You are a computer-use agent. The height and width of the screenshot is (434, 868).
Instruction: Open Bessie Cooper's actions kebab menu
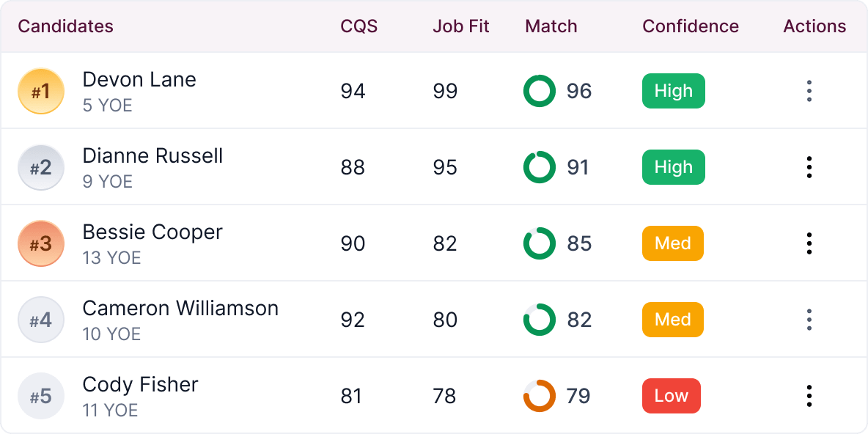(x=809, y=243)
